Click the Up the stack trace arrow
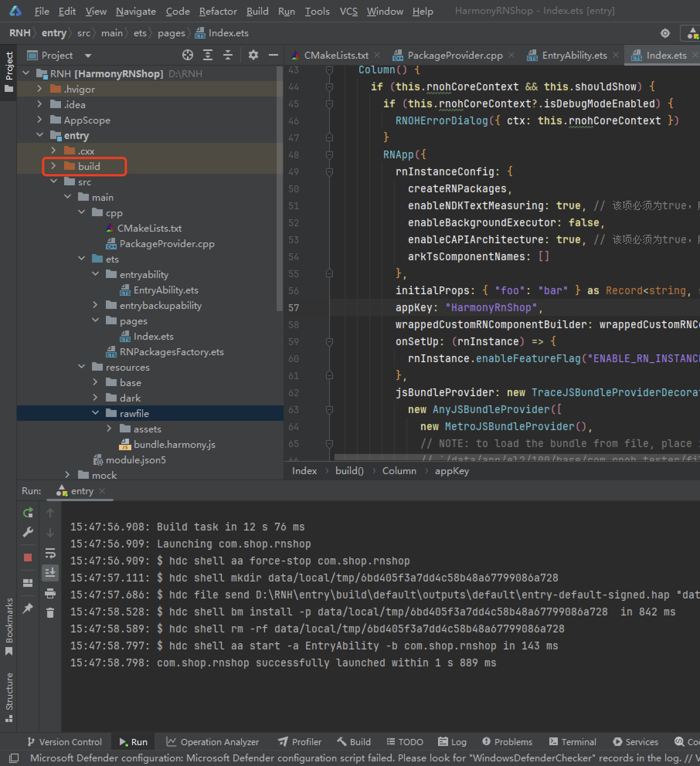The width and height of the screenshot is (700, 766). tap(50, 513)
